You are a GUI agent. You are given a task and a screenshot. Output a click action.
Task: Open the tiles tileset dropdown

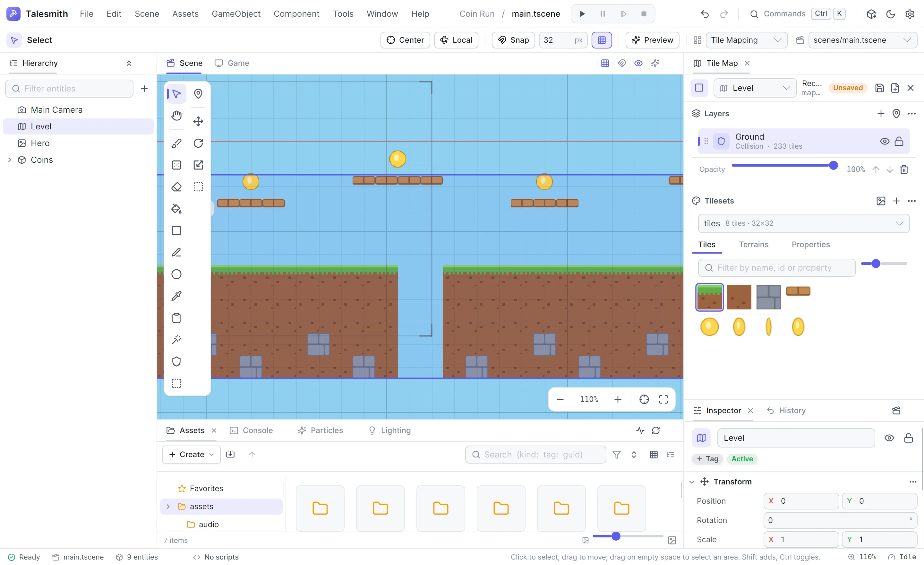(x=803, y=224)
